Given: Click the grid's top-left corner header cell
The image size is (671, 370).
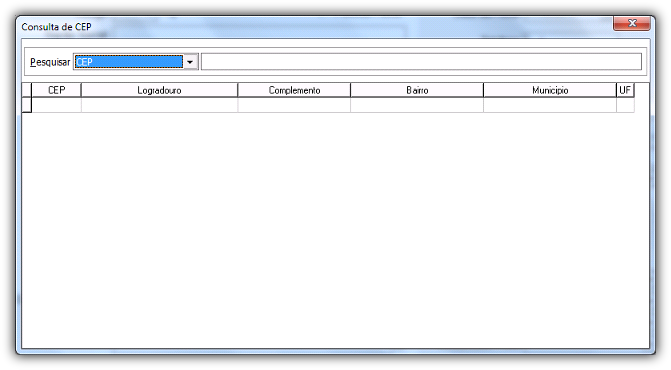Looking at the screenshot, I should [x=27, y=90].
